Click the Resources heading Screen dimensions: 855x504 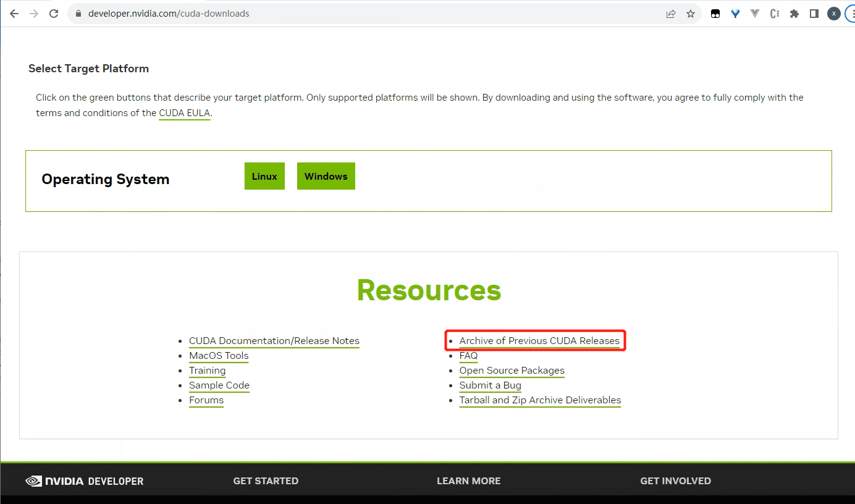(429, 290)
